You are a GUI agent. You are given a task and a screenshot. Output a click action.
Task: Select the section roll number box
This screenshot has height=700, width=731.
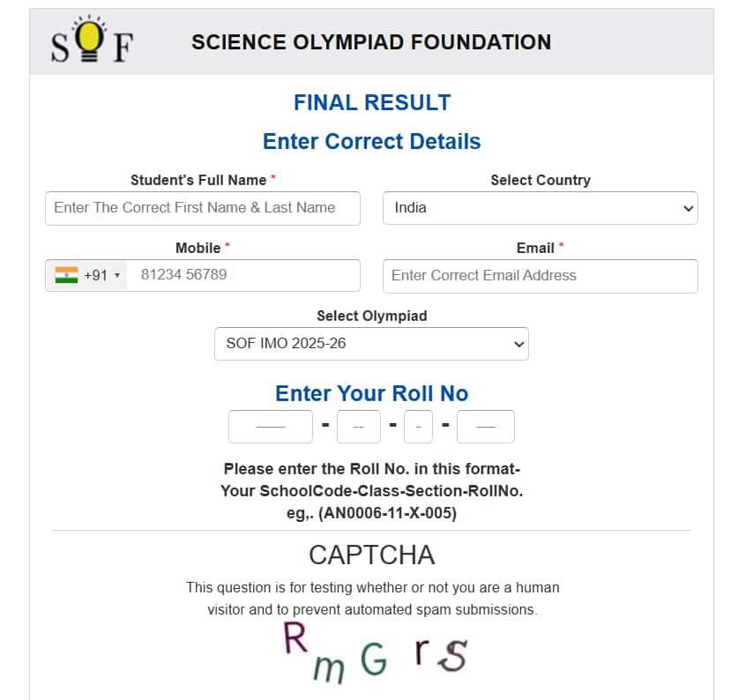[418, 427]
